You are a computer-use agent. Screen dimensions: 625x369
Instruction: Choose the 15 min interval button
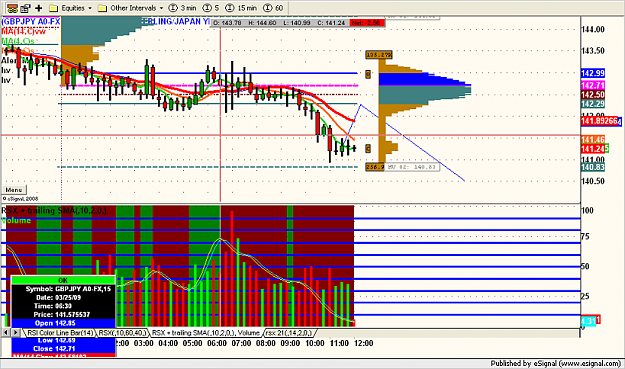pos(242,8)
